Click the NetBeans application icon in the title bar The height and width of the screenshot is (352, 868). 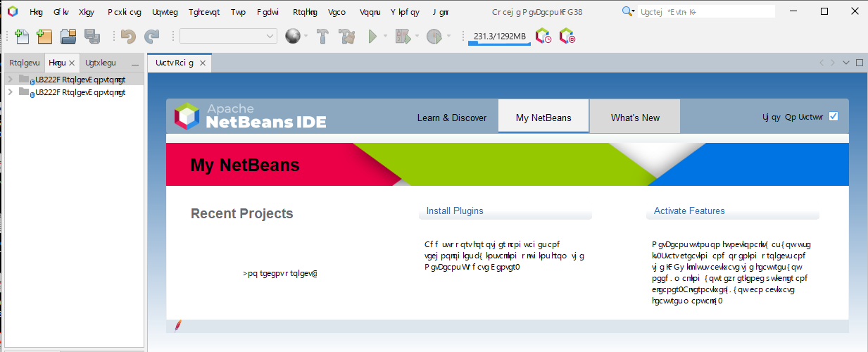13,11
